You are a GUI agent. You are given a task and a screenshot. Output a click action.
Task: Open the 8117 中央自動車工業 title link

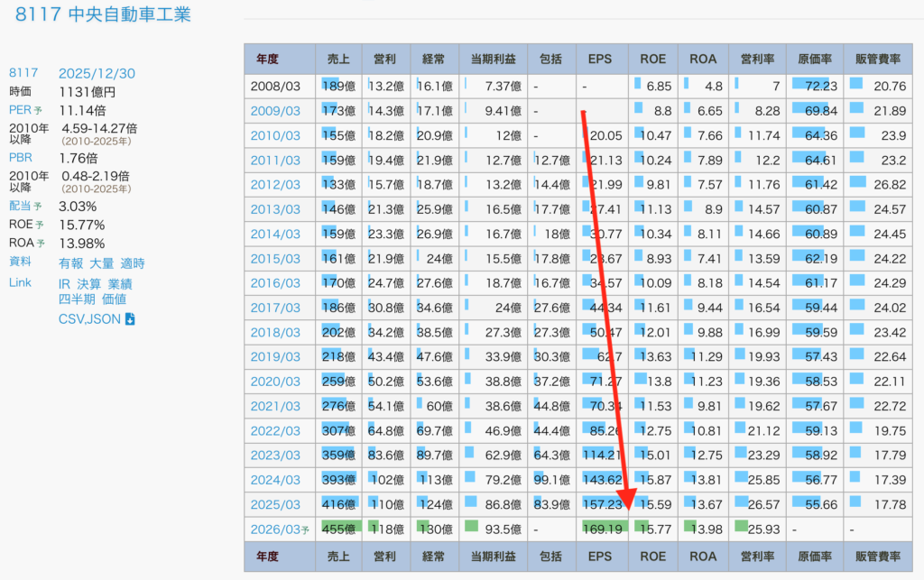point(103,14)
